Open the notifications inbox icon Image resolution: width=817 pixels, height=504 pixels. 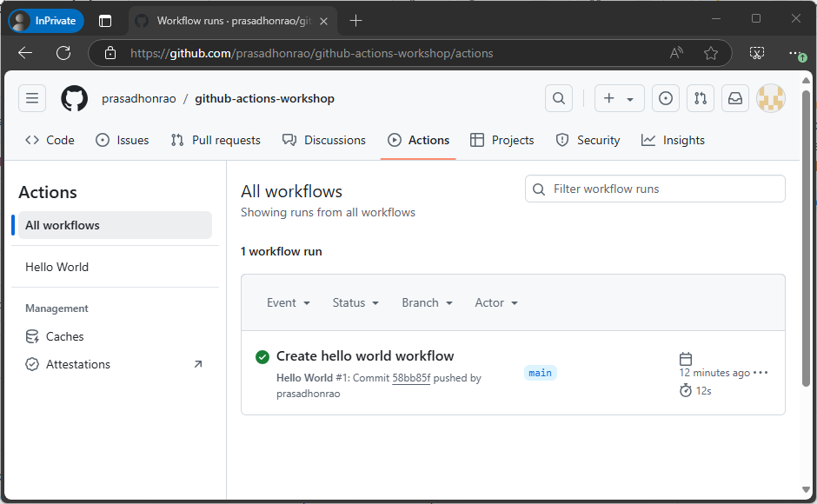pyautogui.click(x=735, y=98)
